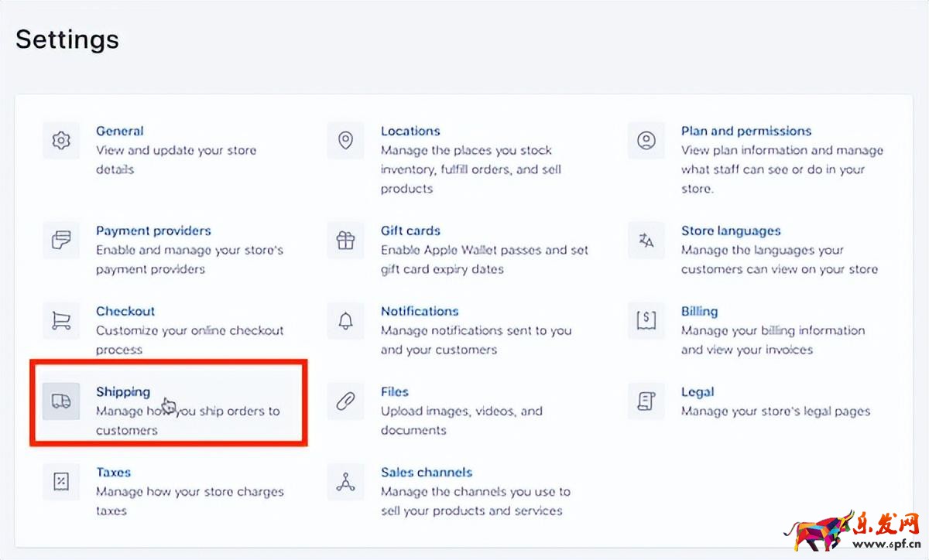Click the Plan and permissions person icon
929x560 pixels.
(646, 141)
